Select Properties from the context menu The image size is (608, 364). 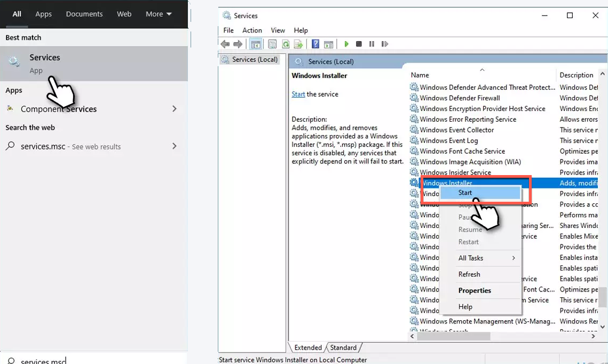474,290
